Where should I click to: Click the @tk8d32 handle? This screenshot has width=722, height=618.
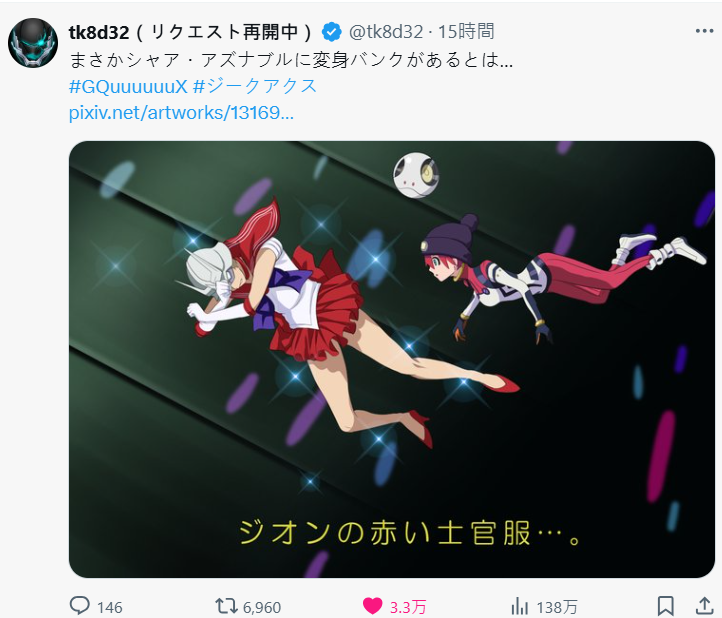click(386, 32)
